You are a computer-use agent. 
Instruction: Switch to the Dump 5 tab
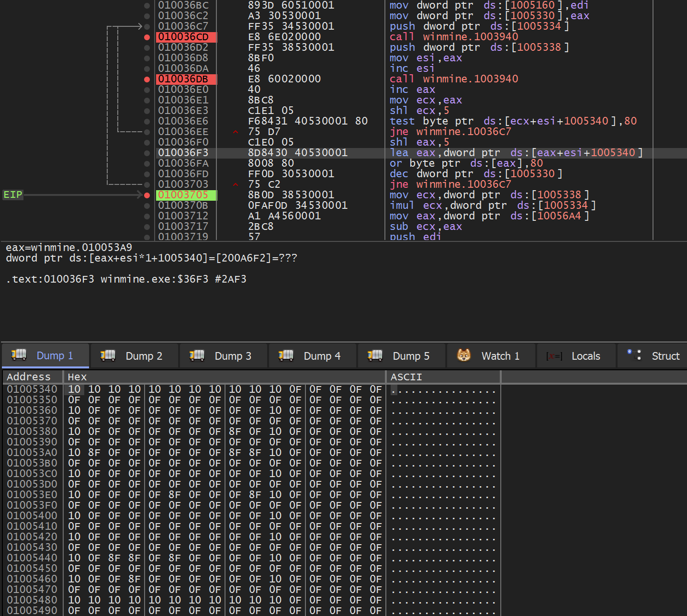pos(402,356)
